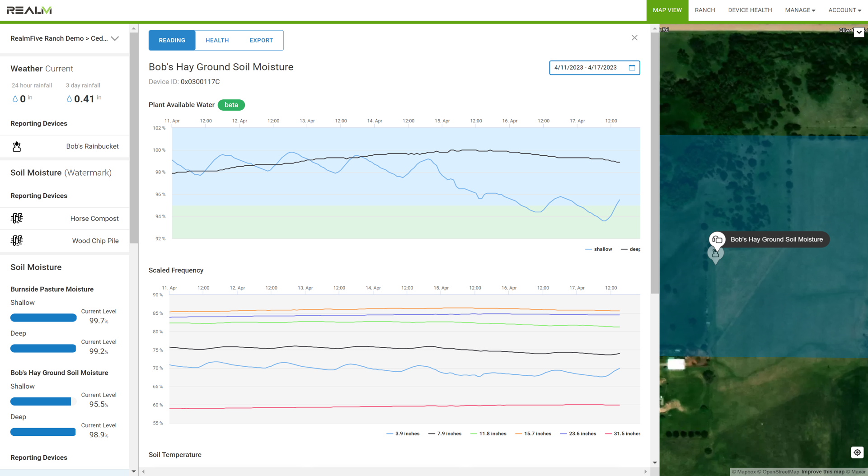The image size is (868, 476).
Task: Go to the Device Health page
Action: (x=750, y=10)
